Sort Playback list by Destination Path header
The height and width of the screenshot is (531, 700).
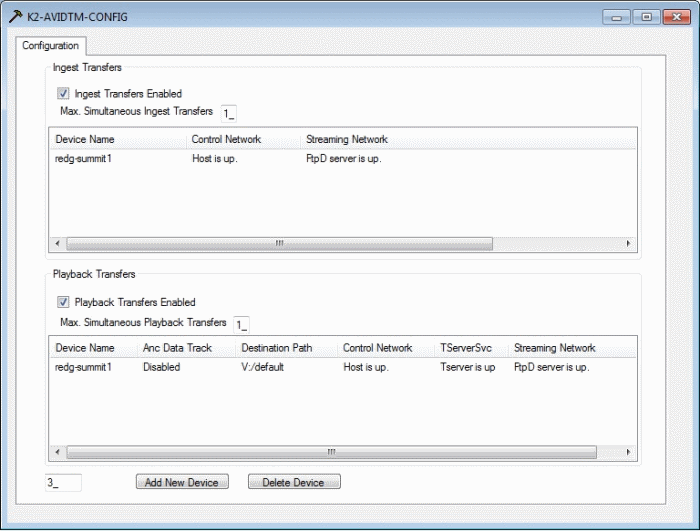tap(276, 348)
